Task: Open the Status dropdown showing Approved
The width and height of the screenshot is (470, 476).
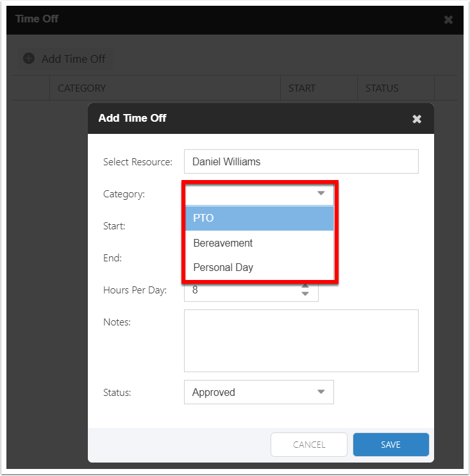Action: [250, 392]
